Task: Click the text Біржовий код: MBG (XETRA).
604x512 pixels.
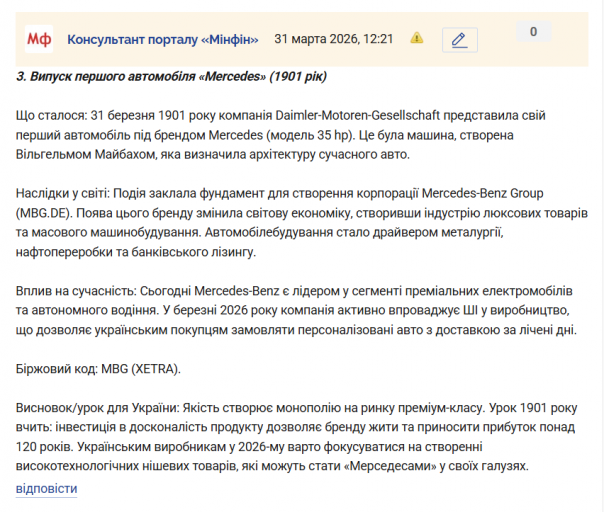Action: [x=98, y=369]
